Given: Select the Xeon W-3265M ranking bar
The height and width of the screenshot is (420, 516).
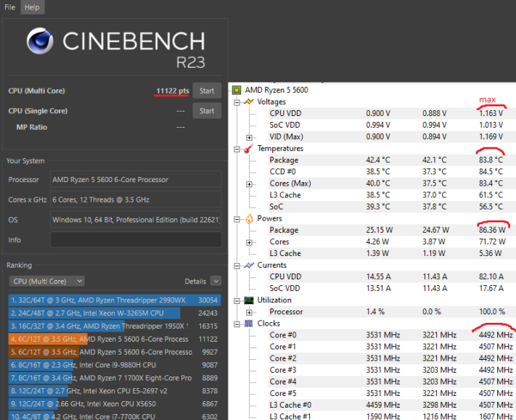Looking at the screenshot, I should [x=115, y=313].
